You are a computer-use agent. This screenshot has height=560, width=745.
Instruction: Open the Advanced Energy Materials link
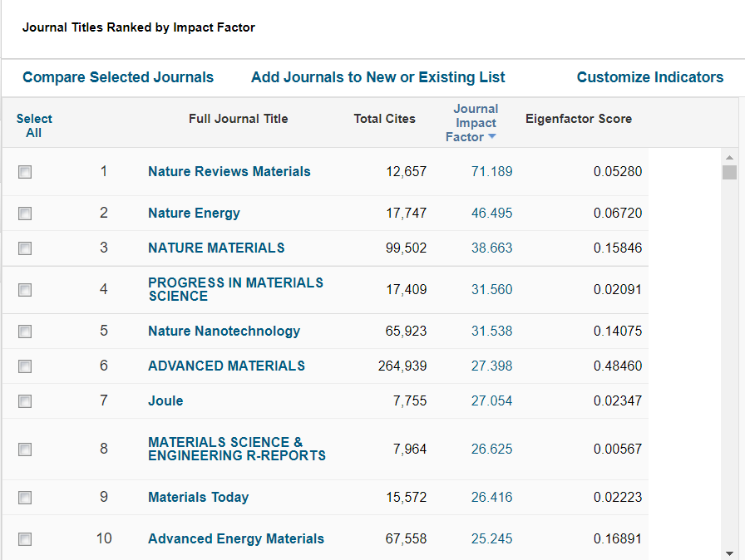(235, 538)
